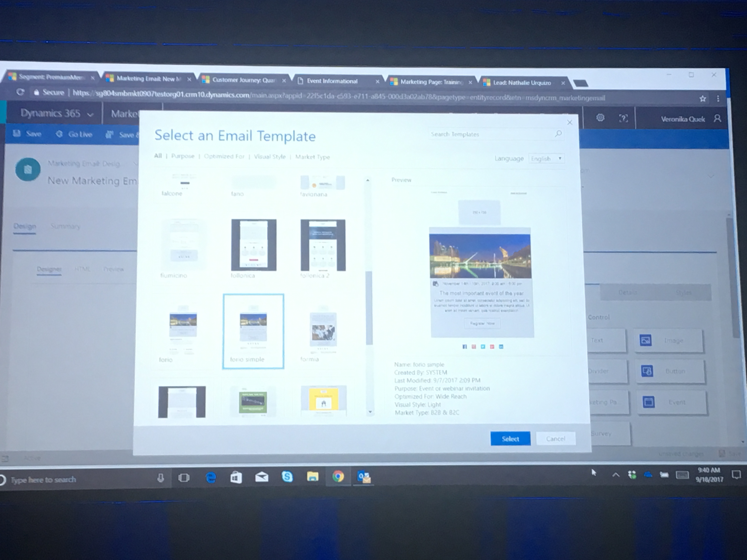Click Go Live in the command bar

(74, 134)
